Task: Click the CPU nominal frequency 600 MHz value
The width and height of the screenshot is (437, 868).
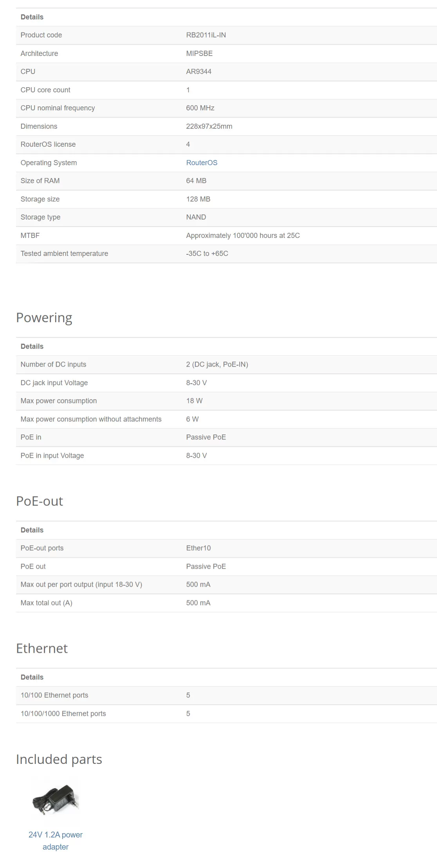Action: click(200, 108)
